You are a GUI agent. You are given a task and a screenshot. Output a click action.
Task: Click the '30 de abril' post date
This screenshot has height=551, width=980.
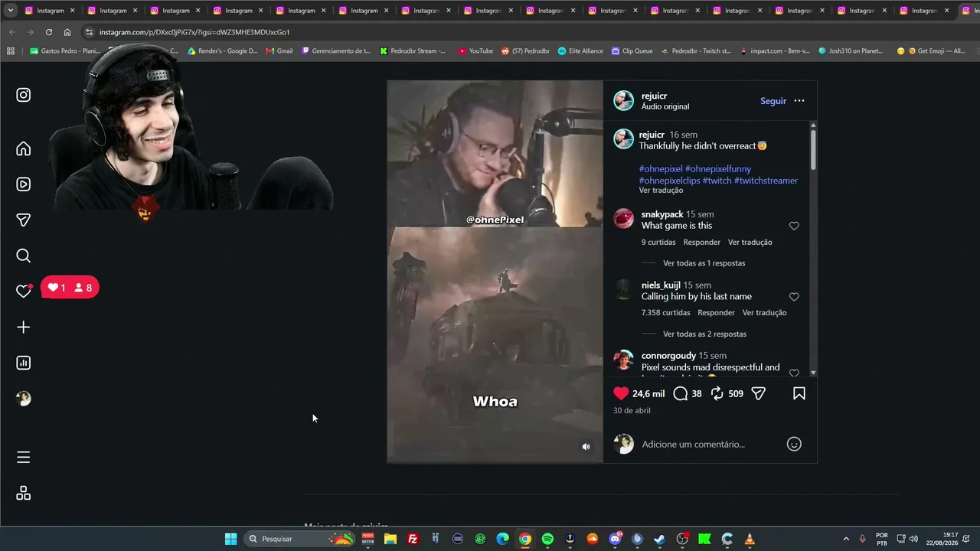click(x=632, y=411)
